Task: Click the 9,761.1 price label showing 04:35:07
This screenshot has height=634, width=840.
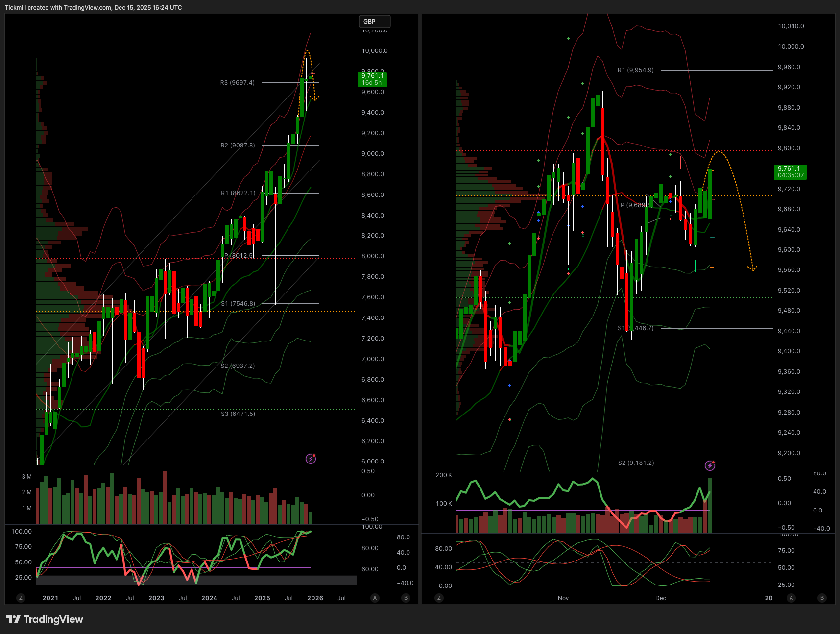Action: [x=790, y=172]
